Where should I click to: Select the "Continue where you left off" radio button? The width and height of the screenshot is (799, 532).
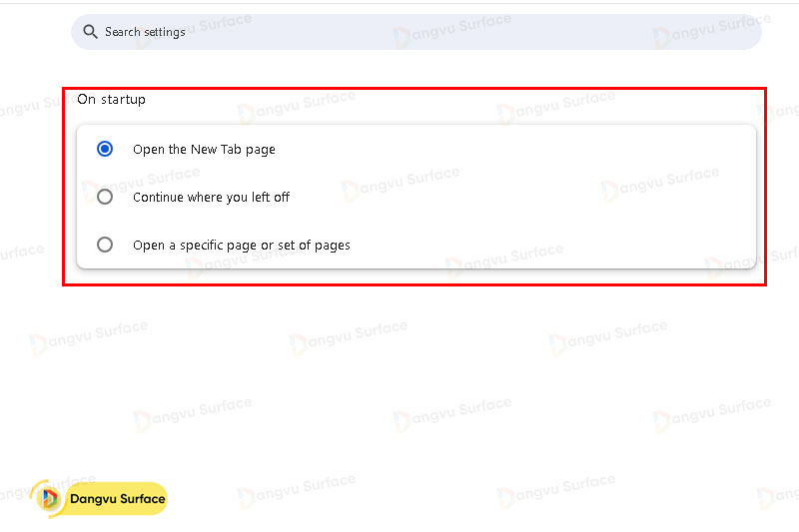105,197
